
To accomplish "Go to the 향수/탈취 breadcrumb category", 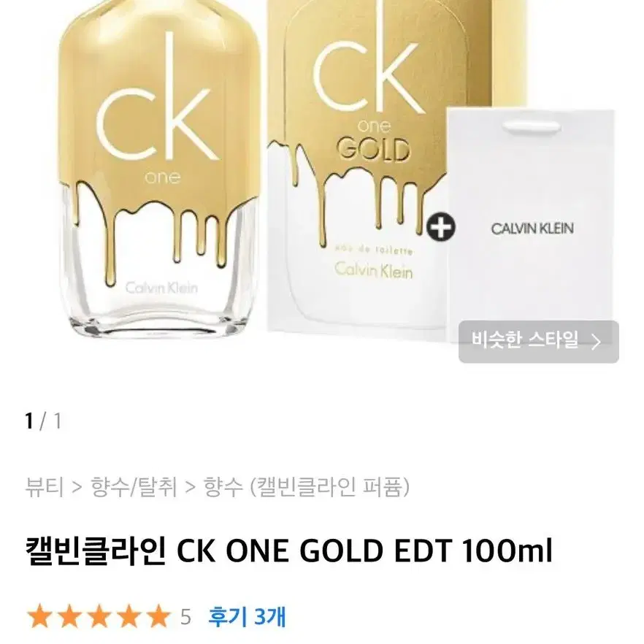I will pos(134,487).
